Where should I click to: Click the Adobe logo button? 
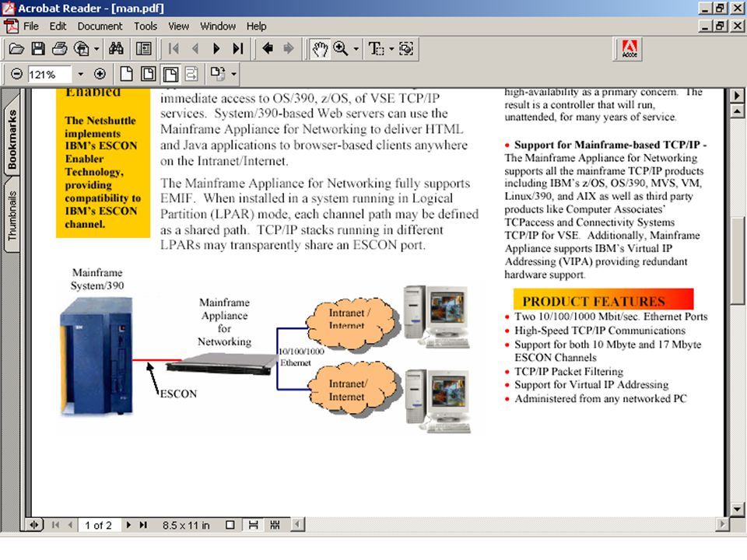630,48
